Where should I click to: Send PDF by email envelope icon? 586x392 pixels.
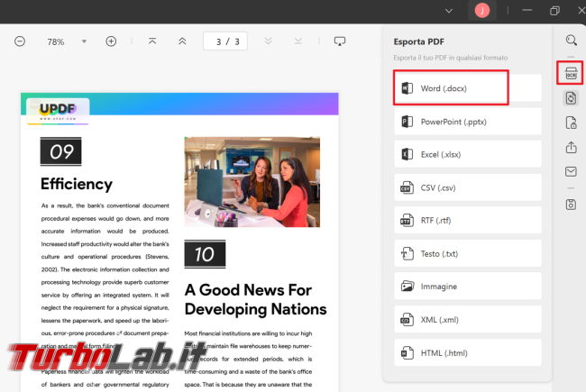coord(571,171)
